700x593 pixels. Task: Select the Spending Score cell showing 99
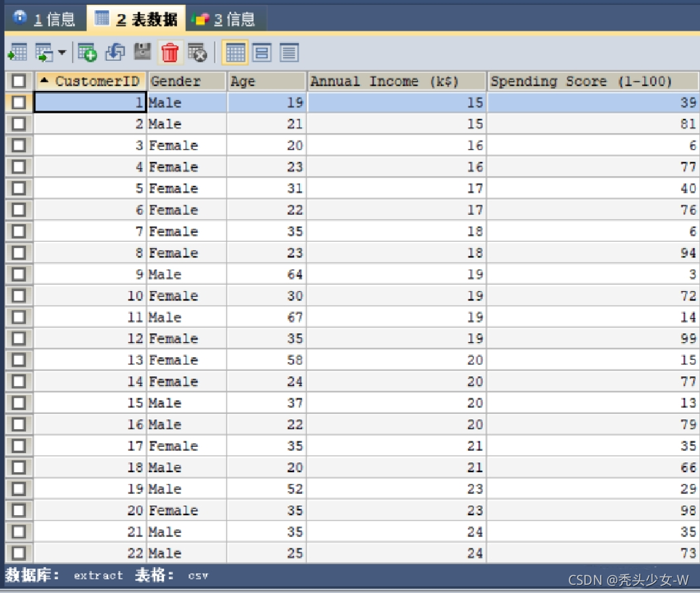[593, 339]
